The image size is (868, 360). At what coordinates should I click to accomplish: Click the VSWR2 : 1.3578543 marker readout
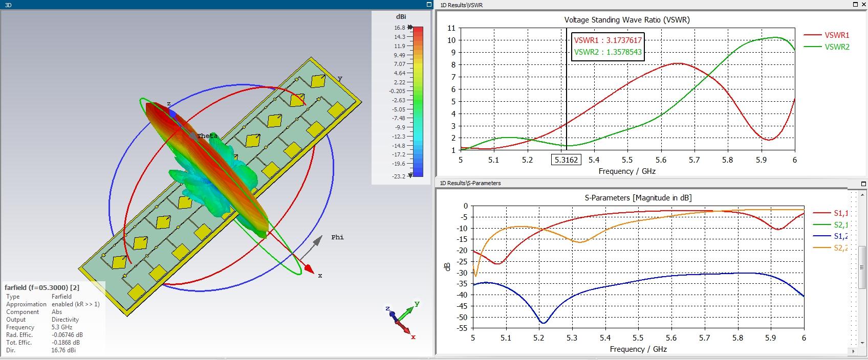(607, 52)
